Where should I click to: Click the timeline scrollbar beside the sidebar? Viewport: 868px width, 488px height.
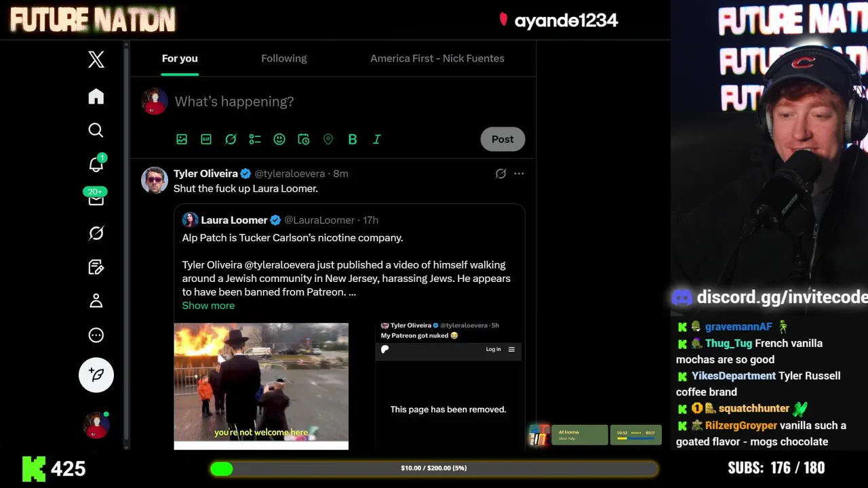click(x=126, y=244)
